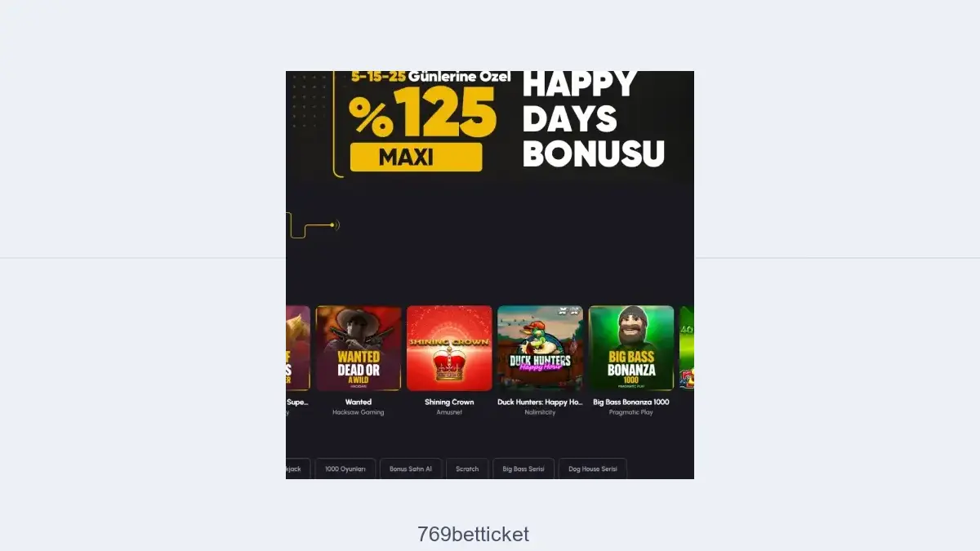Viewport: 980px width, 551px height.
Task: Click the 769betticket caption text
Action: pos(474,535)
